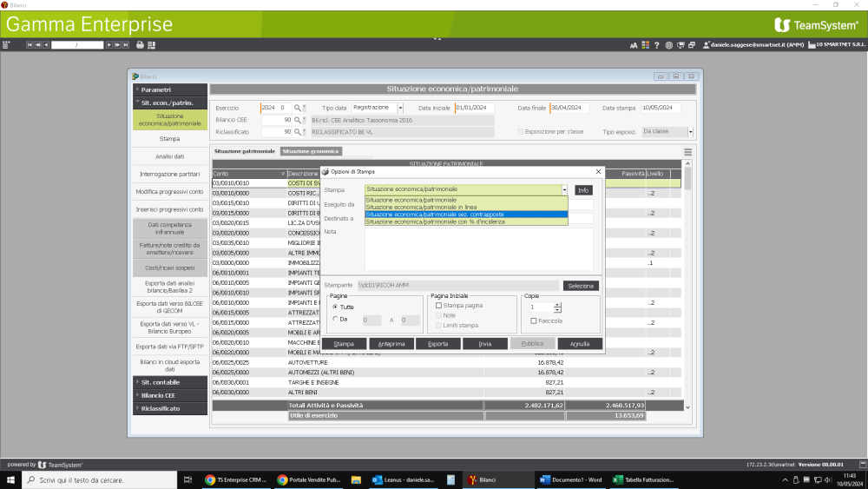Image resolution: width=868 pixels, height=489 pixels.
Task: Switch to Tabella Fatturazion Excel taskbar item
Action: pyautogui.click(x=643, y=480)
